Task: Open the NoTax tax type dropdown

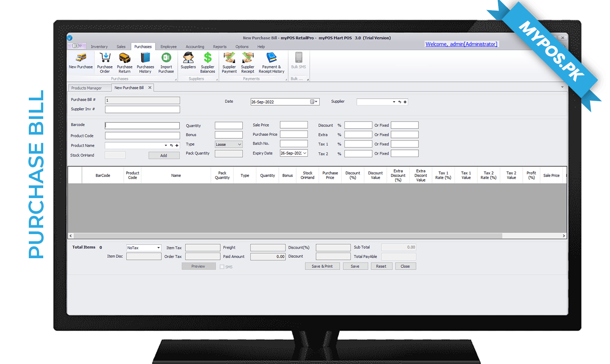Action: tap(158, 248)
